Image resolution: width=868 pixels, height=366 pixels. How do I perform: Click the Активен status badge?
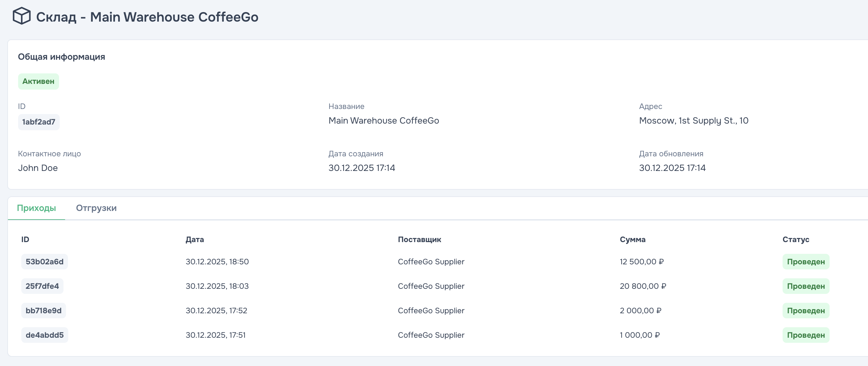click(x=38, y=81)
